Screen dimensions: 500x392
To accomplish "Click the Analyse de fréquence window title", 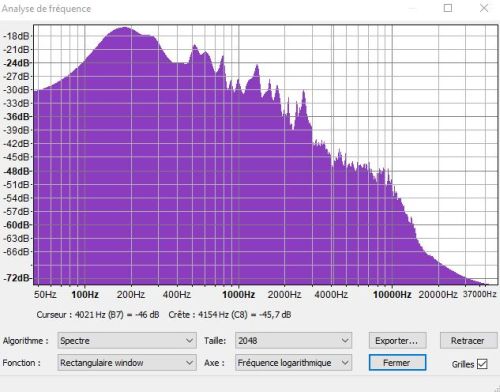I will 46,9.
